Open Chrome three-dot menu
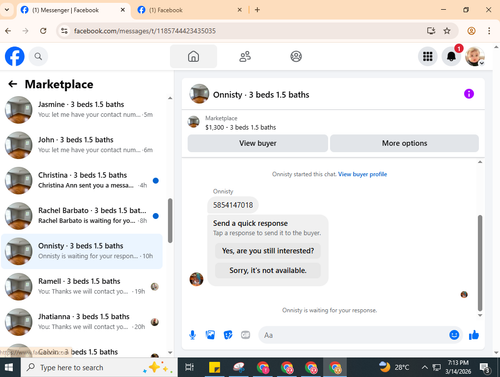 [489, 31]
